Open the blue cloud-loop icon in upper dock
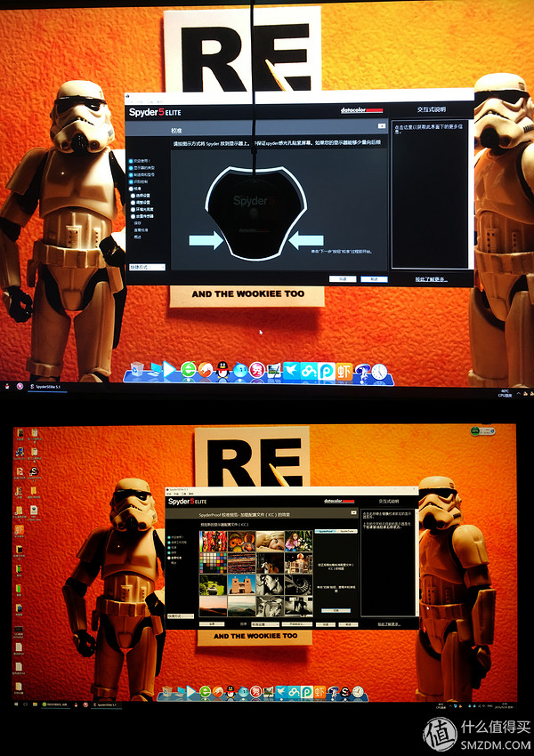This screenshot has width=534, height=756. point(309,370)
